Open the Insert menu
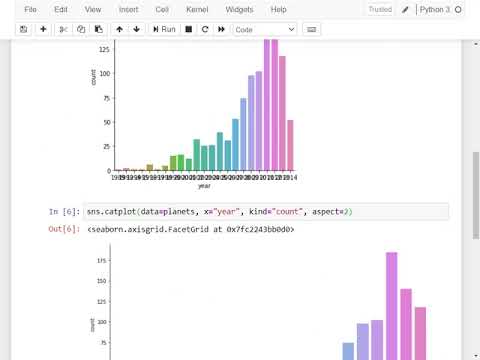 [x=128, y=9]
